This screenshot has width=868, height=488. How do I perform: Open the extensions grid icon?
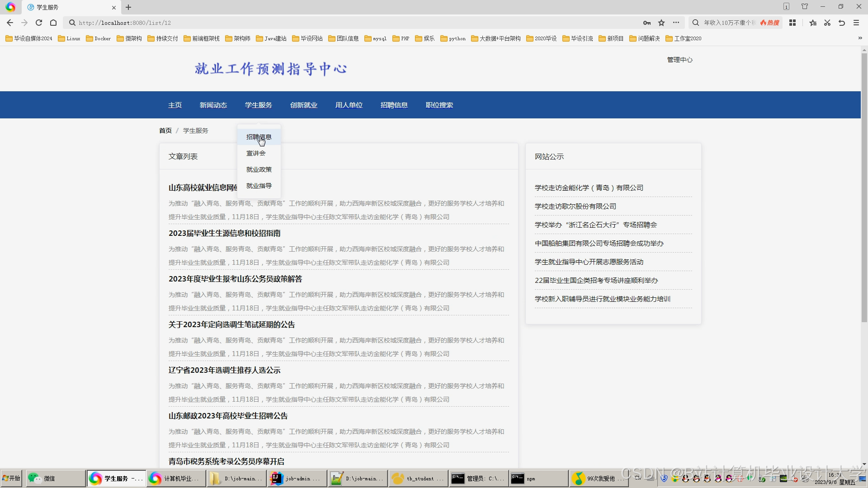tap(793, 23)
